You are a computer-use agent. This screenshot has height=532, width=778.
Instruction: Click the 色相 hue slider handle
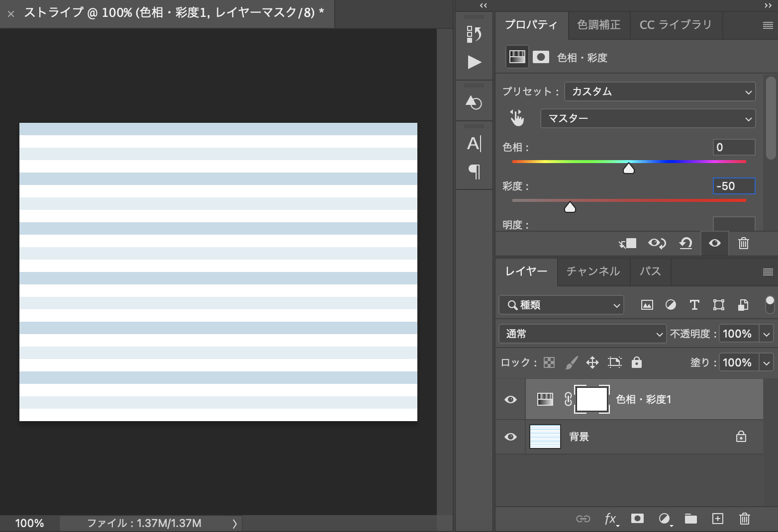click(629, 168)
